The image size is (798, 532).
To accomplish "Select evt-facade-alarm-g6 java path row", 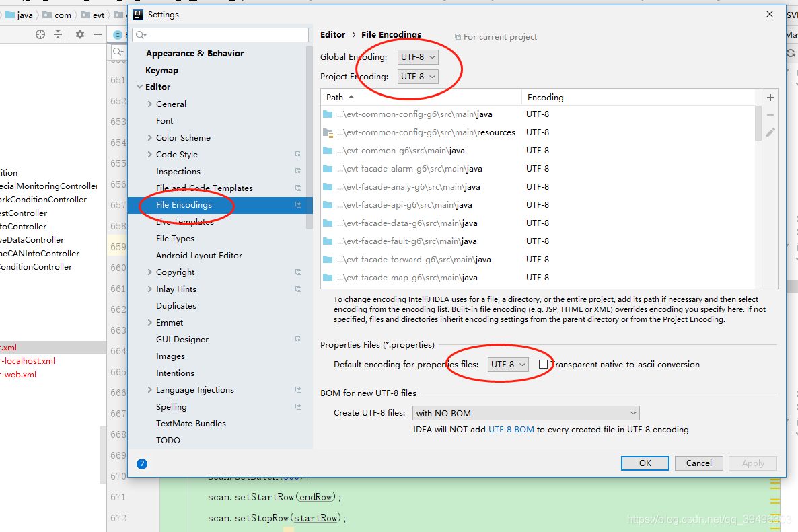I will point(538,169).
